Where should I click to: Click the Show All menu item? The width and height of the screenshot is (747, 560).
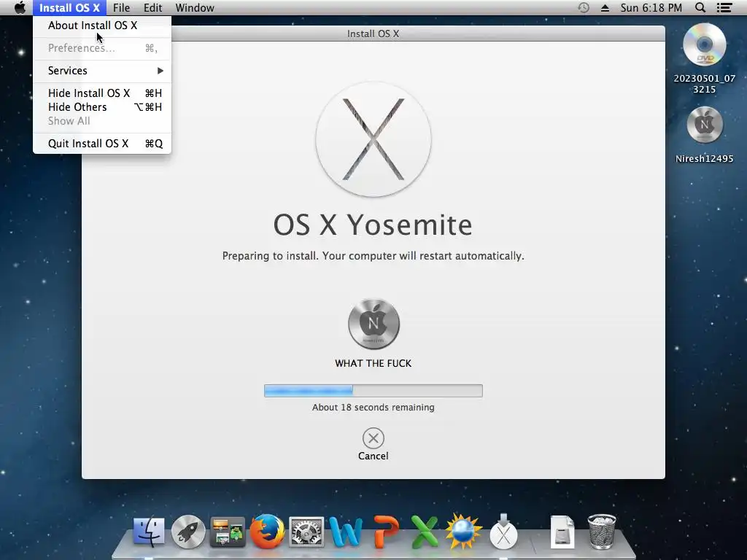click(102, 121)
